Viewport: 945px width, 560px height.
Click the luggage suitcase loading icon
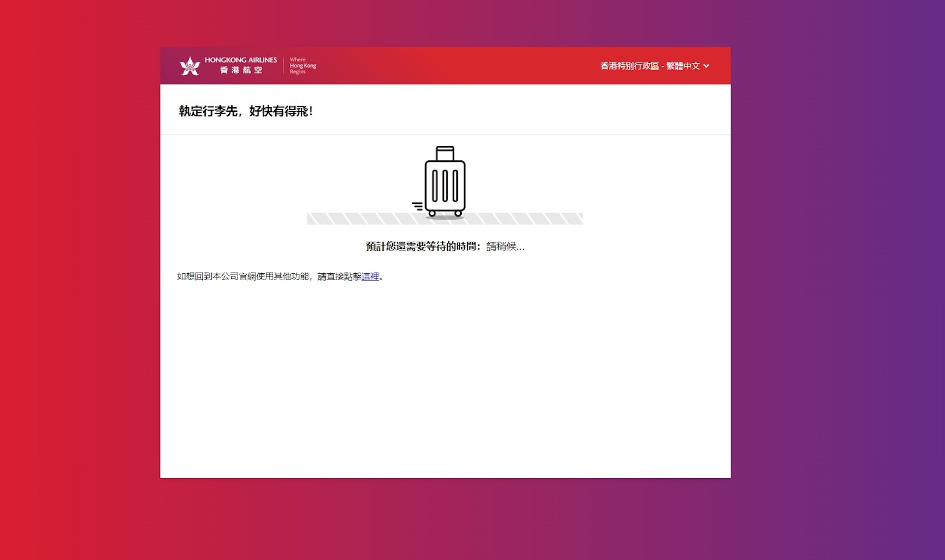coord(445,186)
